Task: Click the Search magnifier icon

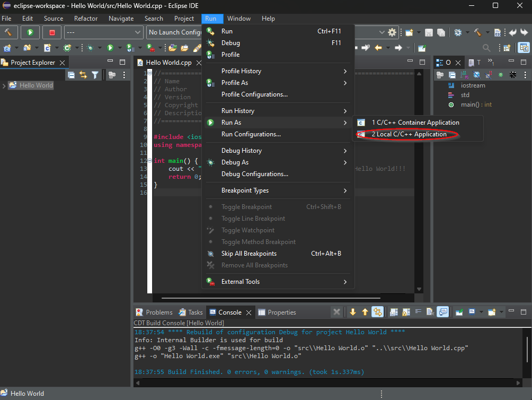Action: pos(486,48)
